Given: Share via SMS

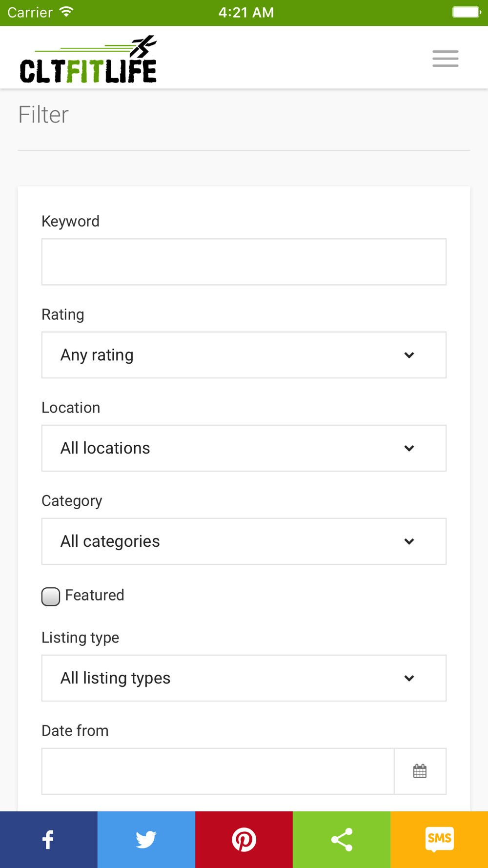Looking at the screenshot, I should pos(439,839).
